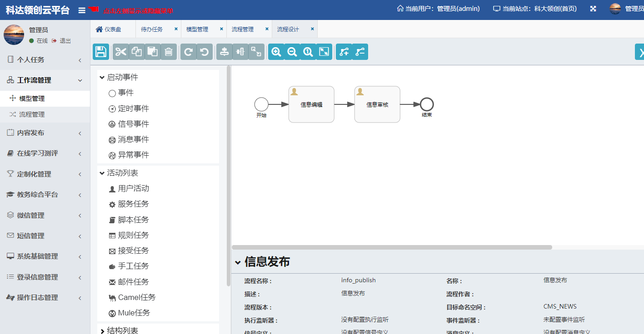Choose 服务任务 service task in the palette
The image size is (644, 334).
(129, 204)
